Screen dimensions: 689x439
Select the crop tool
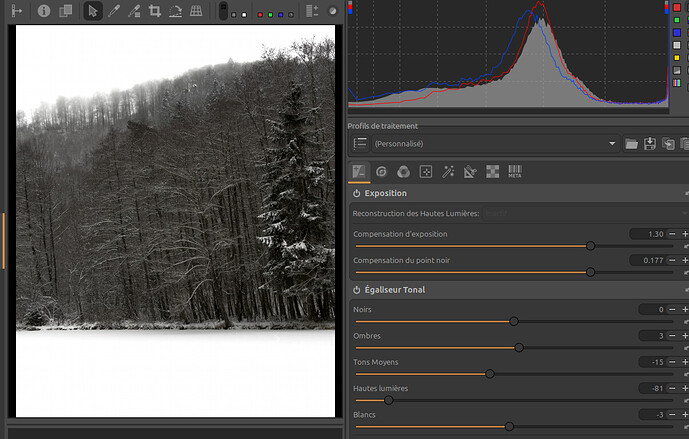(x=155, y=12)
